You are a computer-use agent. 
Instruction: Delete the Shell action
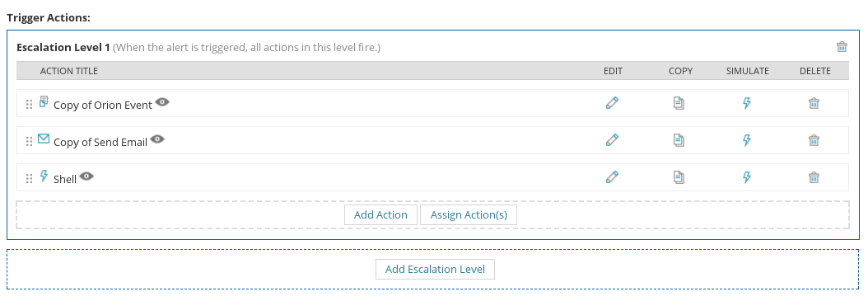click(x=814, y=177)
